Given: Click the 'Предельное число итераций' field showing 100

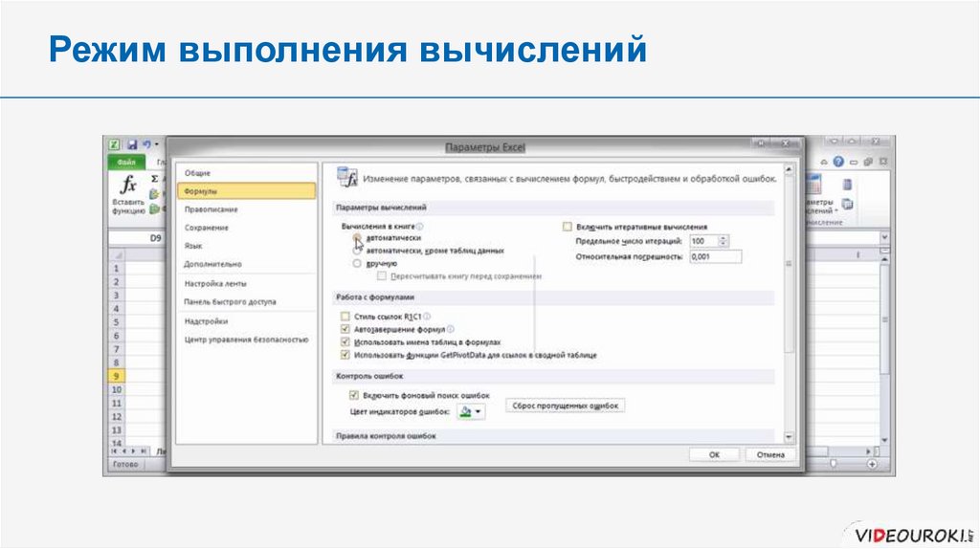Looking at the screenshot, I should 704,241.
